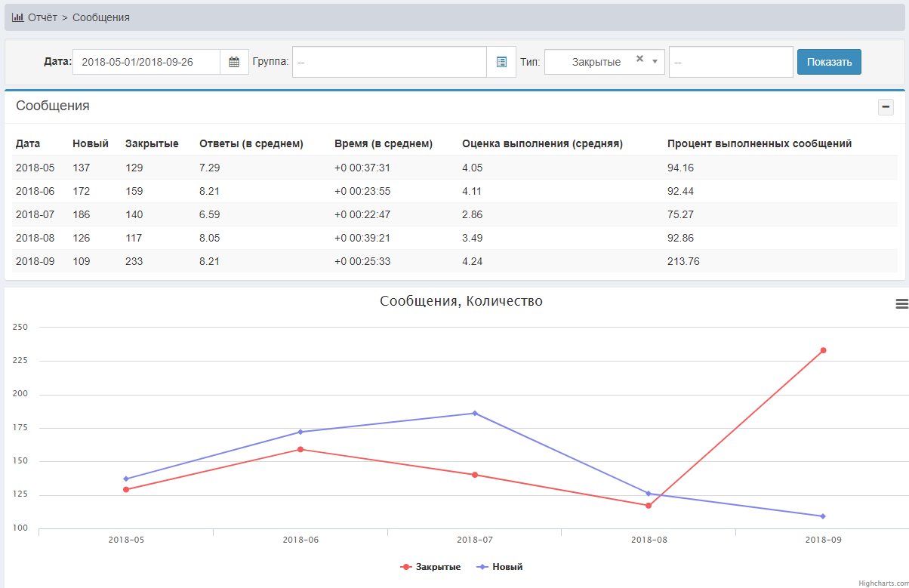
Task: Open the group list selector icon
Action: [501, 62]
